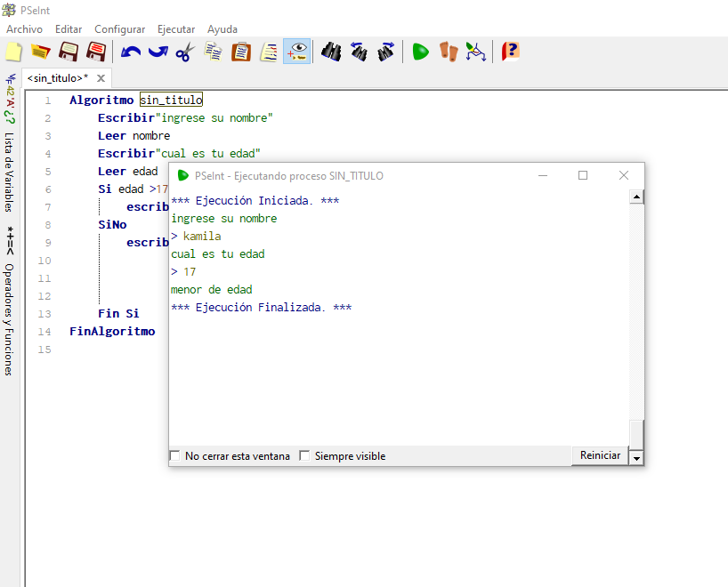Minimize the execution output window

[x=543, y=175]
